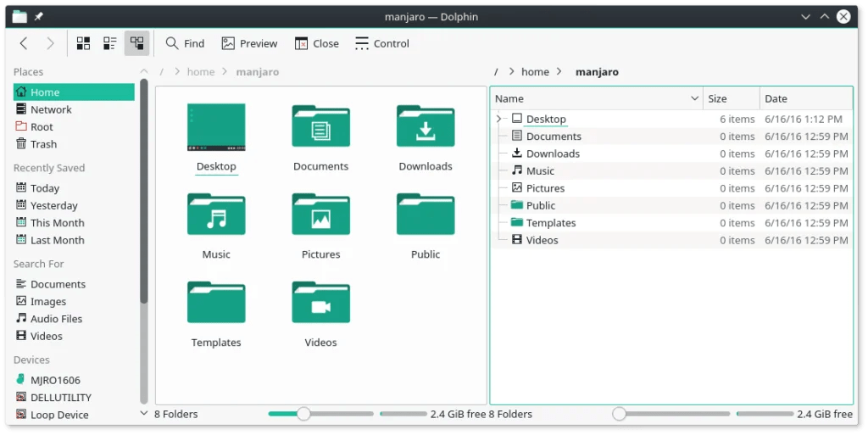Screen dimensions: 868x435
Task: Select the Pictures folder icon in left pane
Action: pos(320,215)
